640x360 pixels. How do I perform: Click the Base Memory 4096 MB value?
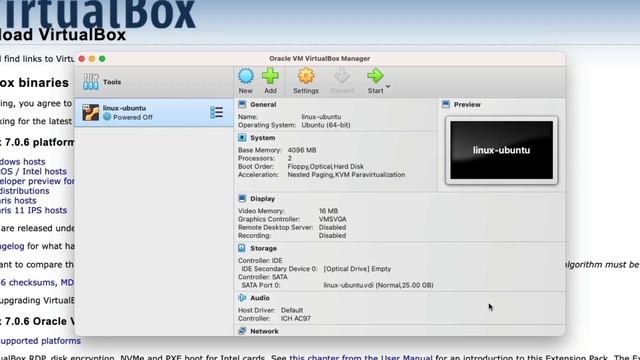(x=302, y=150)
